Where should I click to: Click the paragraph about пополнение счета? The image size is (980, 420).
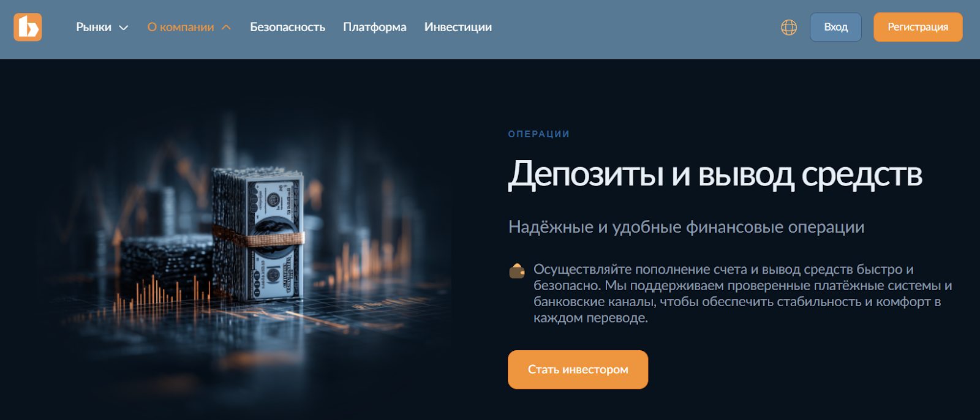(x=742, y=293)
